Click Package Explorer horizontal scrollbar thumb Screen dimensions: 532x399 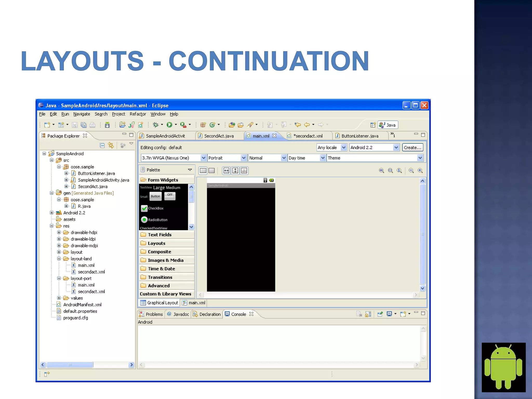click(x=70, y=365)
